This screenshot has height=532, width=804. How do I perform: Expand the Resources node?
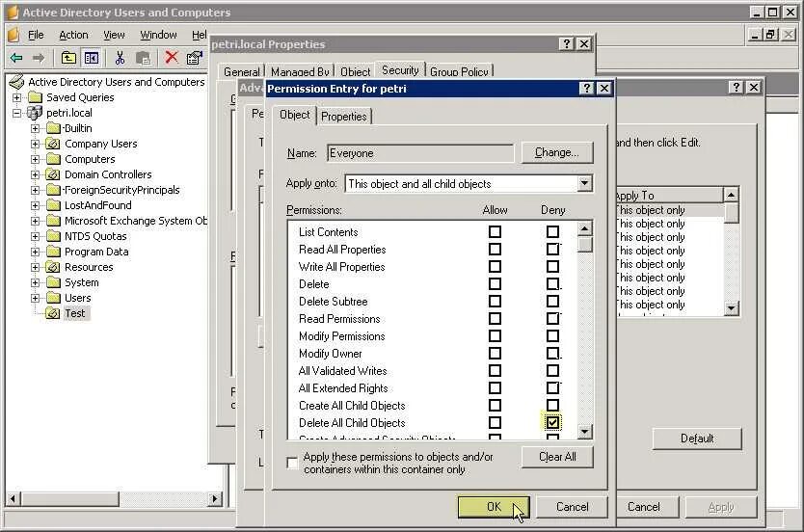(x=35, y=267)
